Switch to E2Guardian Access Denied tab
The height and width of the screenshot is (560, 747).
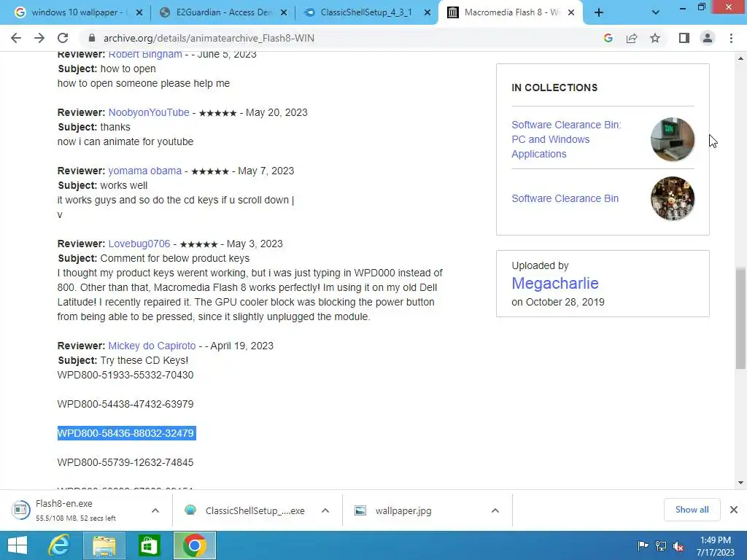coord(223,12)
